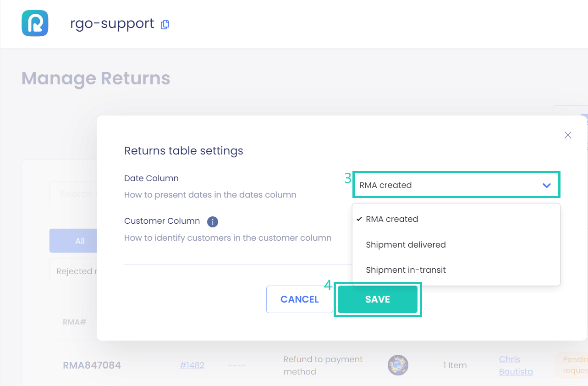The image size is (588, 386).
Task: Click the customer avatar in the RMA847084 row
Action: (398, 365)
